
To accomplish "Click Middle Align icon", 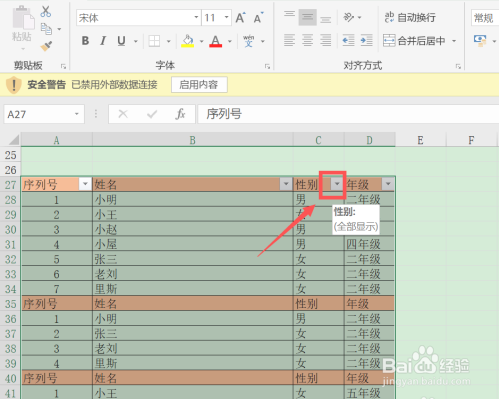I will pos(307,17).
